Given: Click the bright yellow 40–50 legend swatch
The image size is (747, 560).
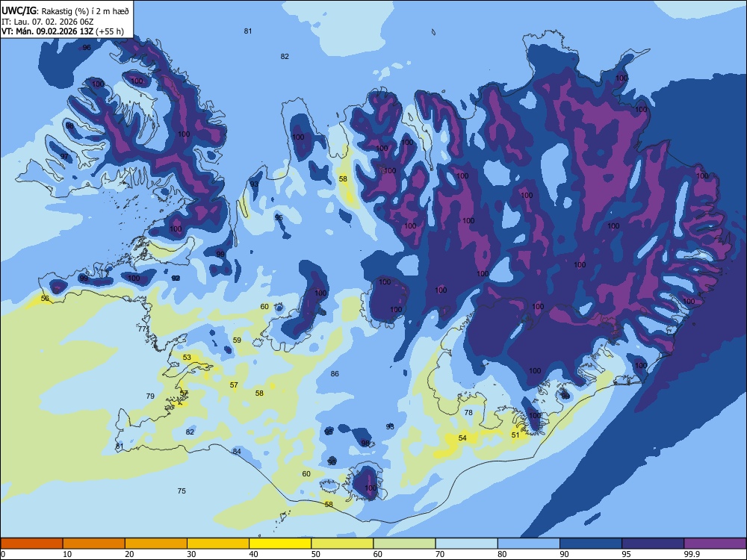Looking at the screenshot, I should [280, 544].
